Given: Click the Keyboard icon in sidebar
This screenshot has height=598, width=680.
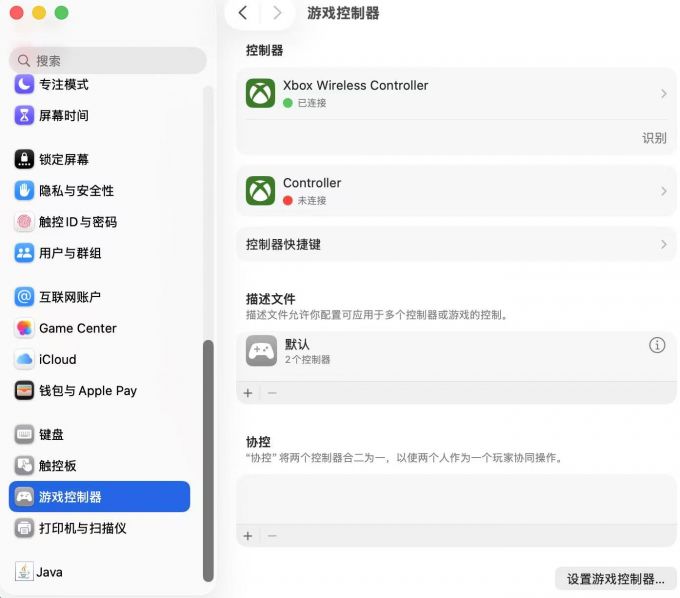Looking at the screenshot, I should (x=24, y=435).
